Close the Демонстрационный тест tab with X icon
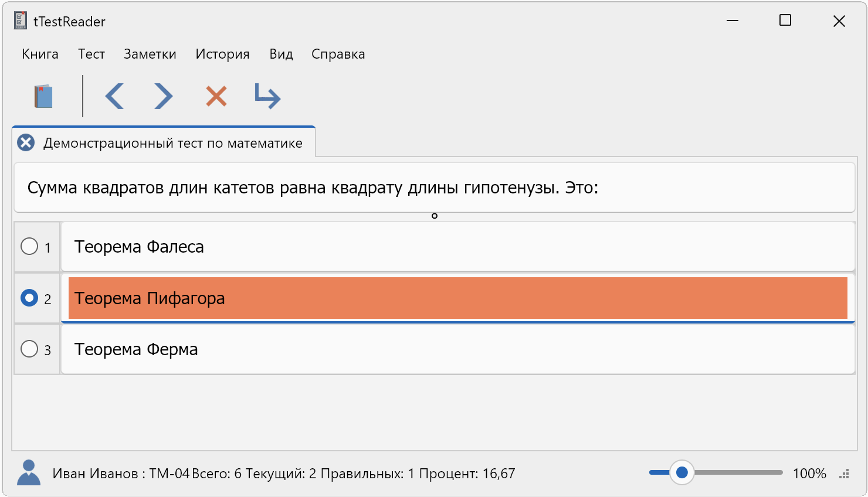The width and height of the screenshot is (868, 497). pos(26,143)
